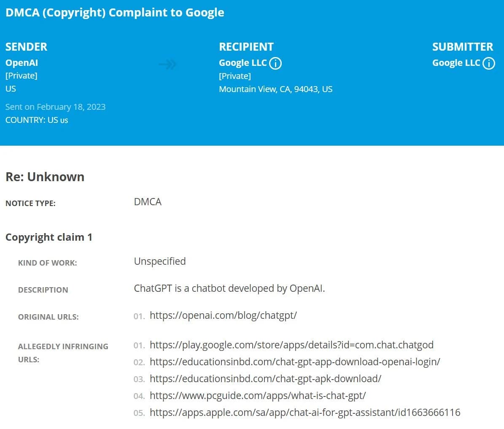Screen dimensions: 504x429
Task: Click the original URL openai.com/blog/chatgpt
Action: 223,315
